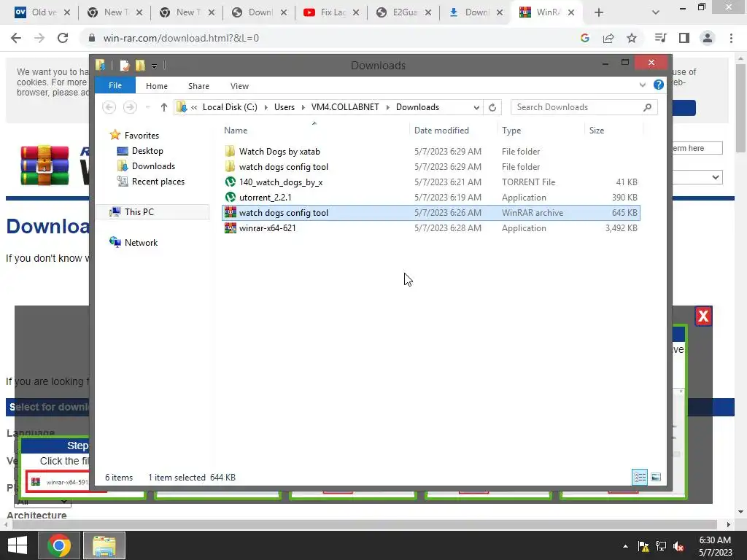Click the Properties quick access toolbar icon

coord(124,65)
